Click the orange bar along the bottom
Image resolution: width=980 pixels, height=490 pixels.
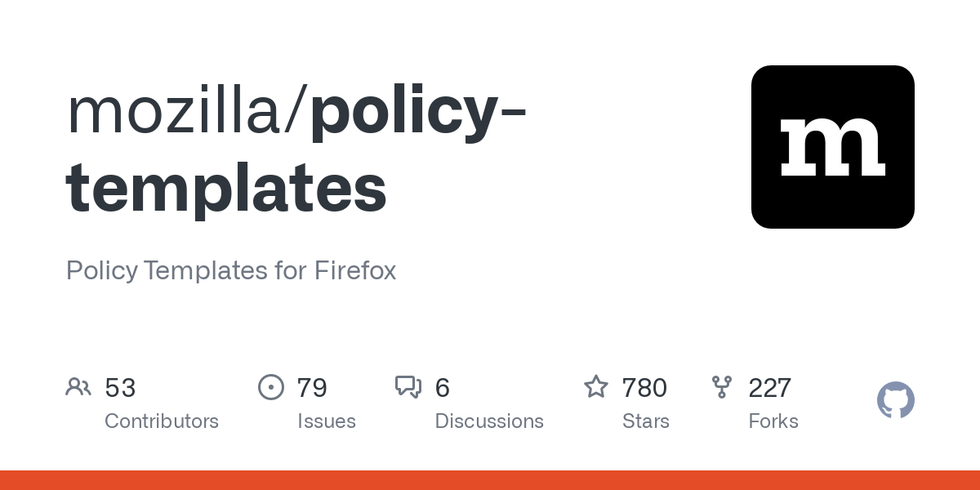[490, 480]
